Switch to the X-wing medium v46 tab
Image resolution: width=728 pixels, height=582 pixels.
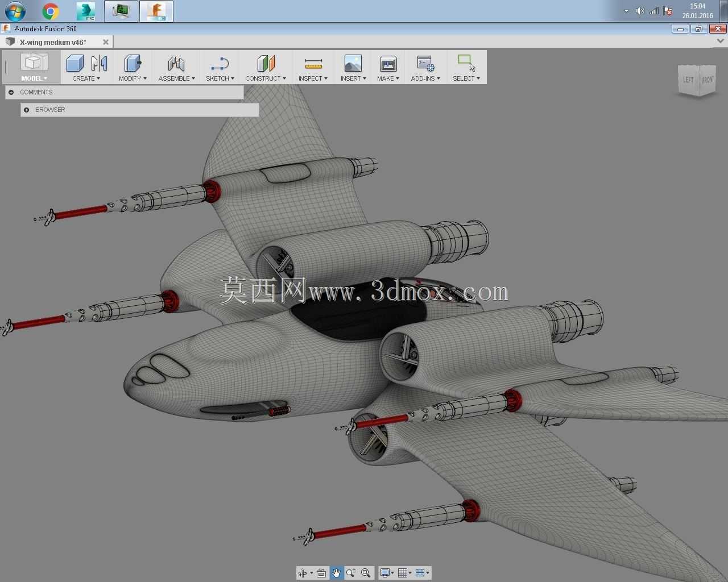click(x=53, y=42)
